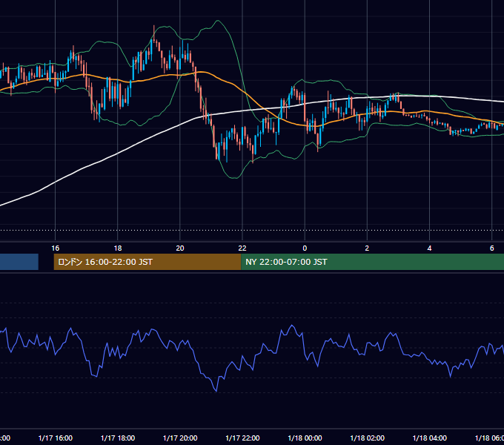Select the 1/17 22:00 time label
504x445 pixels.
coord(242,438)
